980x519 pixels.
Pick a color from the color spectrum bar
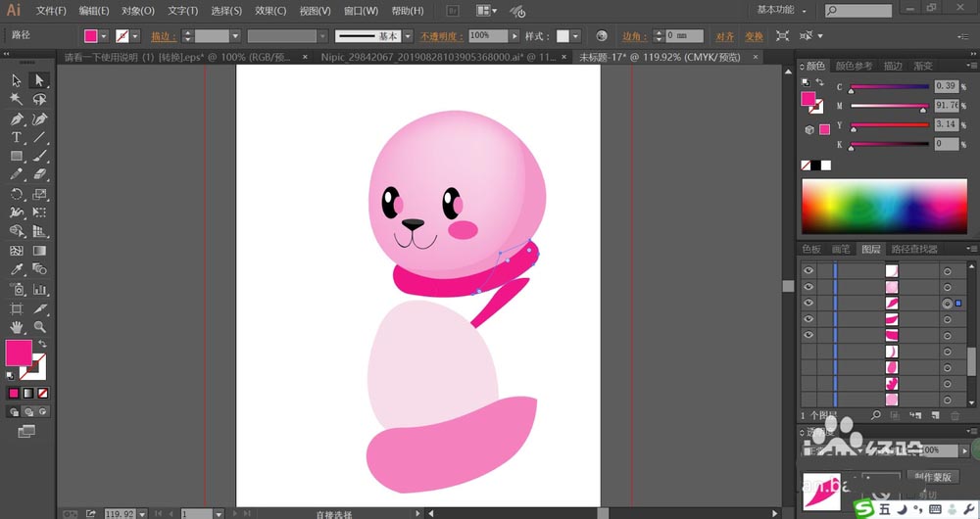[x=882, y=206]
